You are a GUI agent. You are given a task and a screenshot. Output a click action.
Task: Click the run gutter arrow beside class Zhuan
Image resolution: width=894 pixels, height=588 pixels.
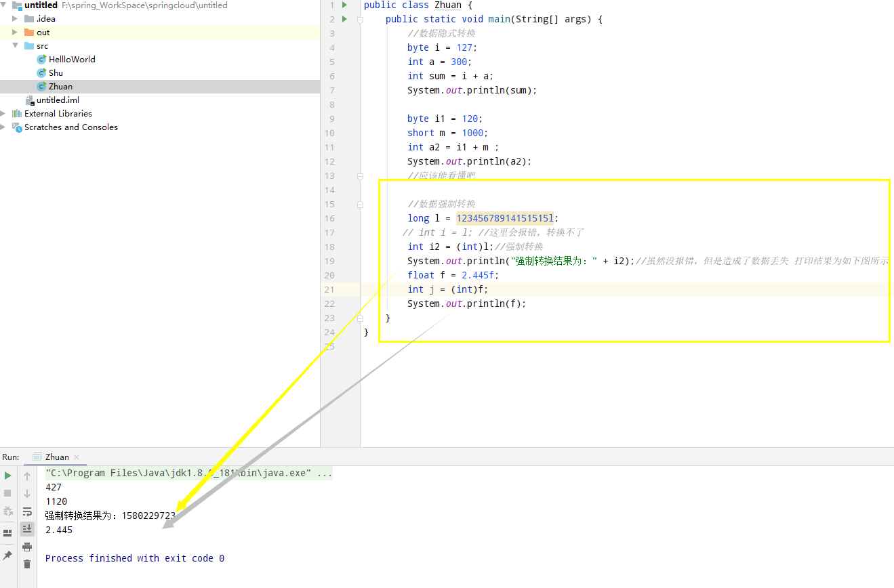[344, 5]
